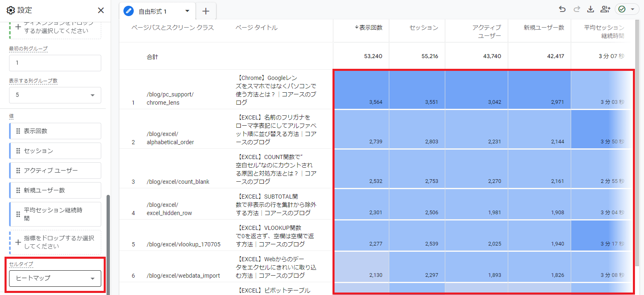Screen dimensions: 644x295
Task: Click the drag handle on 表示回数 metric
Action: click(x=18, y=131)
